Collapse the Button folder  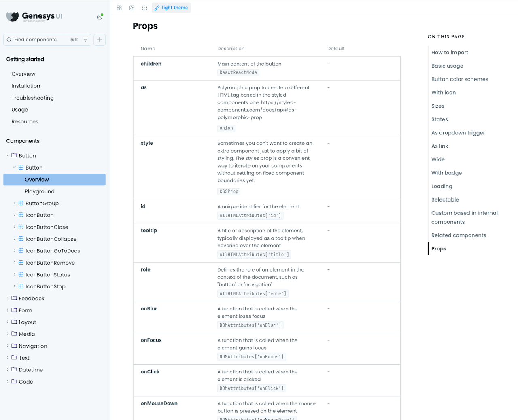(8, 156)
